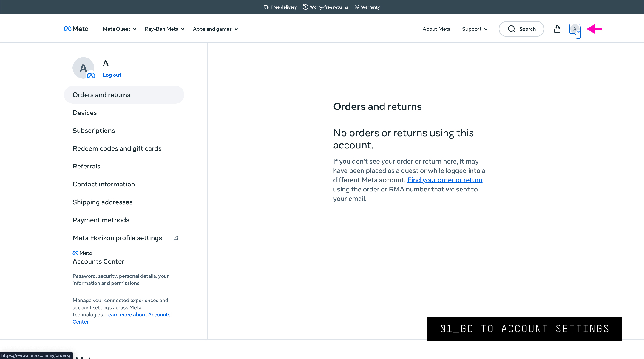Viewport: 644px width, 359px height.
Task: Click the Free delivery truck icon
Action: point(266,7)
